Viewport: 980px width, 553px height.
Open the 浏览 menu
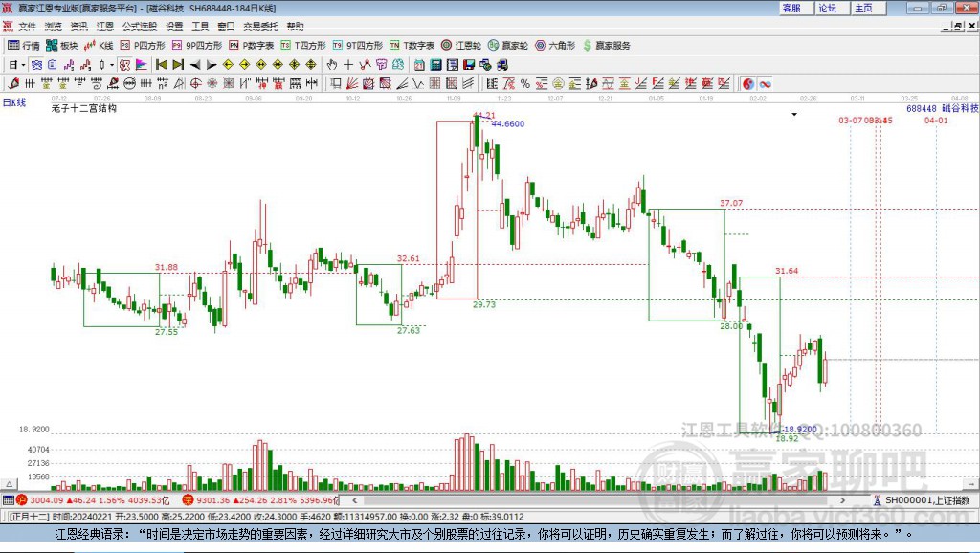coord(54,26)
